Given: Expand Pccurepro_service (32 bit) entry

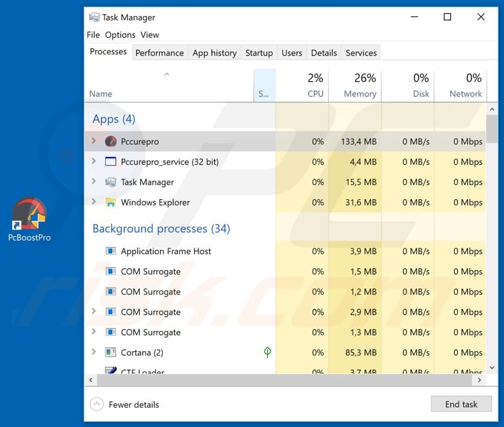Looking at the screenshot, I should 94,161.
